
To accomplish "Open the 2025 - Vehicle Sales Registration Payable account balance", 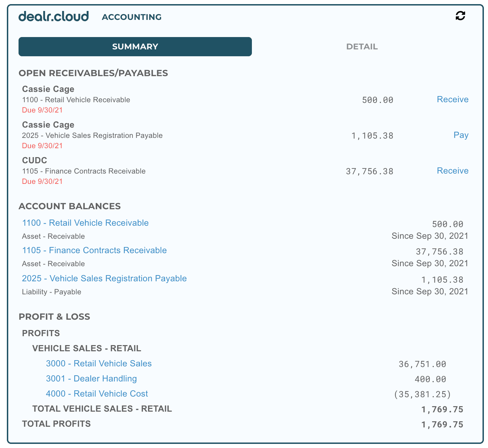I will click(x=104, y=279).
